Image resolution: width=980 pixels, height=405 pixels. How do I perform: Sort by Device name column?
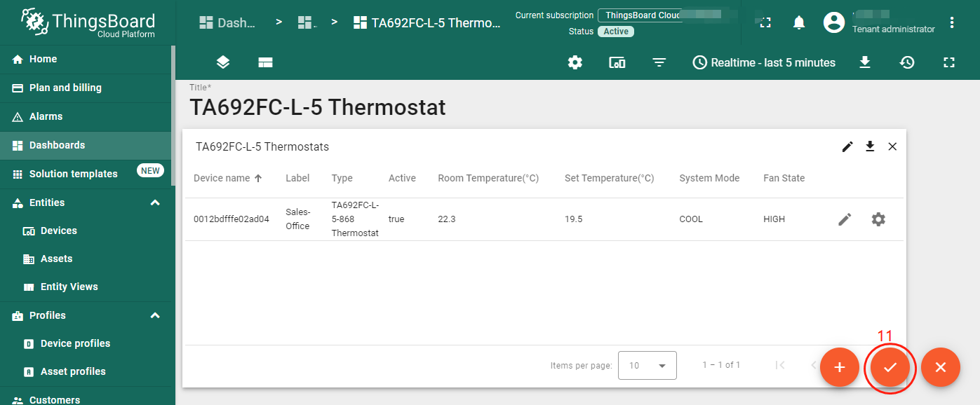[228, 178]
